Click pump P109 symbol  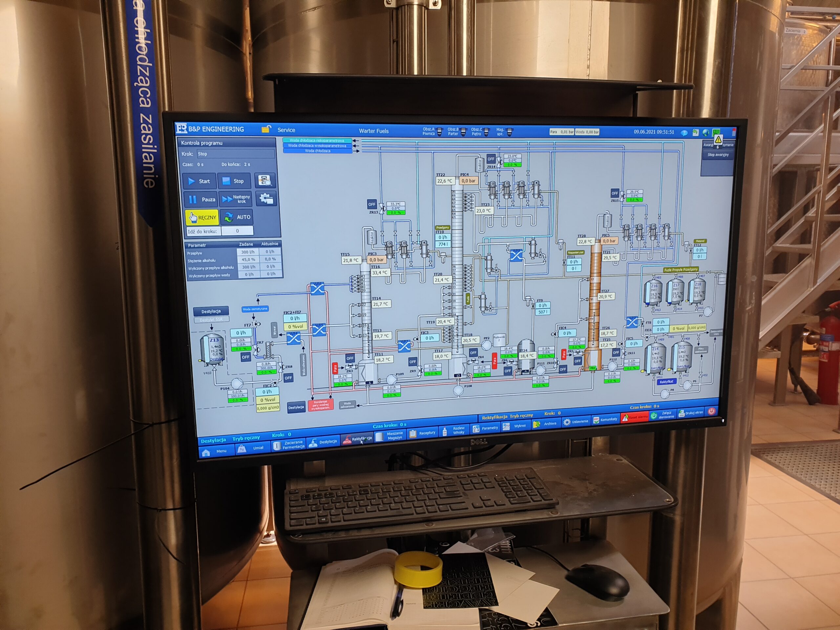point(391,379)
